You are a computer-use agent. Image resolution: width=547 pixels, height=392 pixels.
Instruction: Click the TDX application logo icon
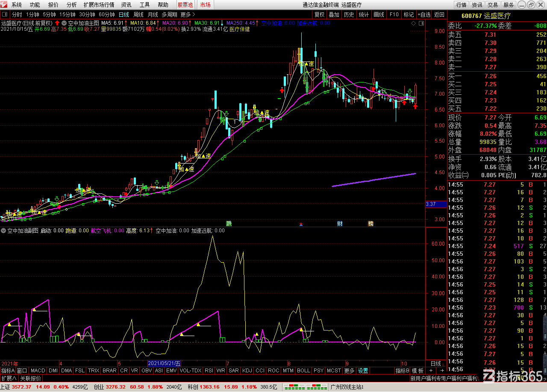click(x=4, y=5)
